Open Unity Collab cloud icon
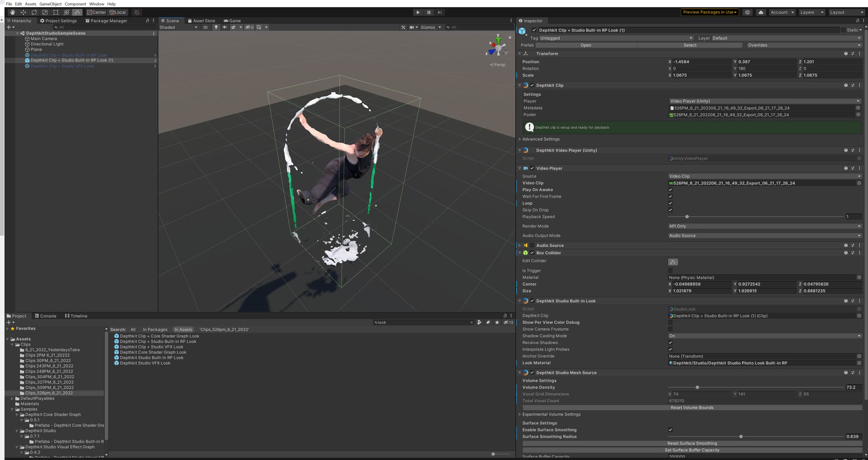The height and width of the screenshot is (460, 868). click(761, 12)
